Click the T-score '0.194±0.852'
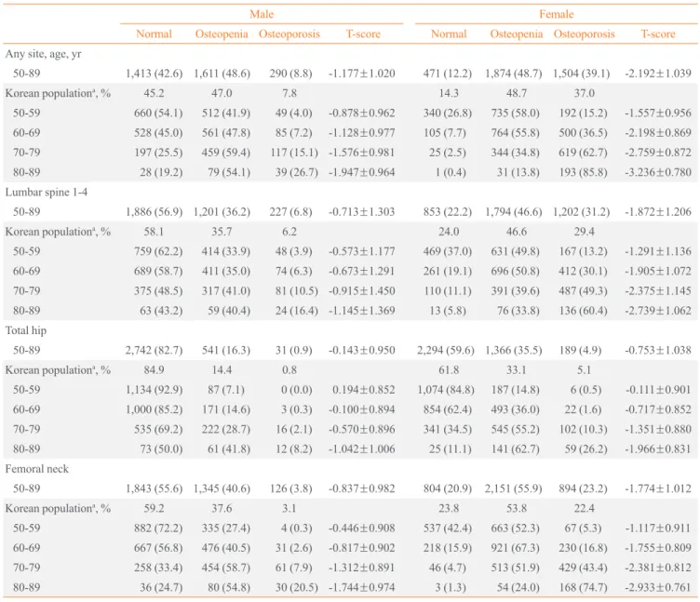700x602 pixels. tap(364, 390)
